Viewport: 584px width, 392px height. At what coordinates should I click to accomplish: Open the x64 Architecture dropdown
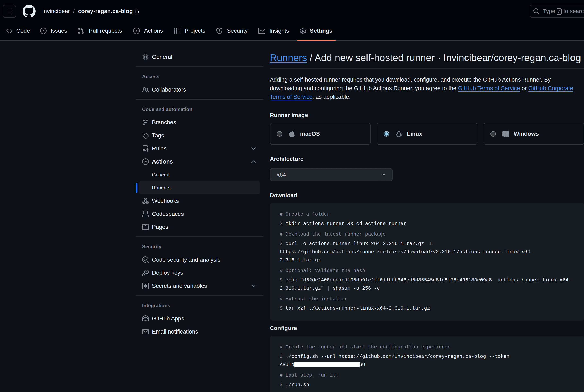[x=331, y=175]
